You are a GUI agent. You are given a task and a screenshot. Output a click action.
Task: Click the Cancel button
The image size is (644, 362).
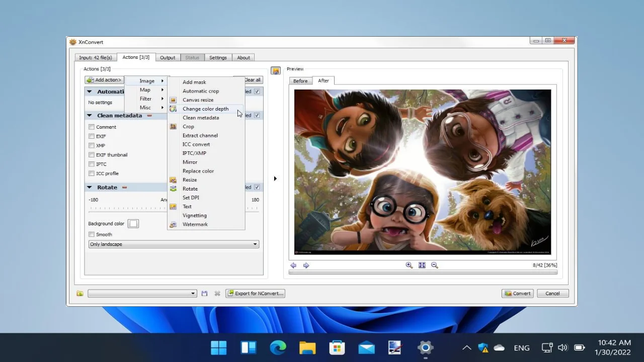tap(552, 293)
